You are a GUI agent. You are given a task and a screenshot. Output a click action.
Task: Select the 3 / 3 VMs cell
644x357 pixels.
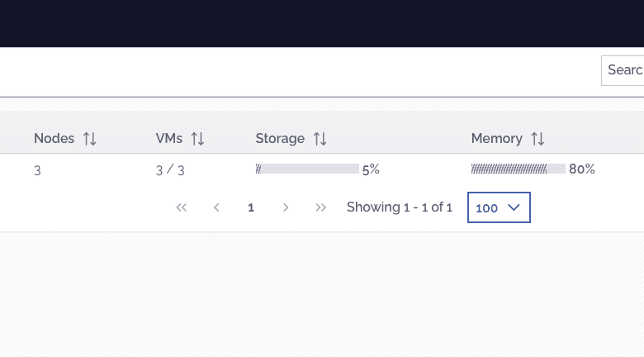click(x=170, y=170)
